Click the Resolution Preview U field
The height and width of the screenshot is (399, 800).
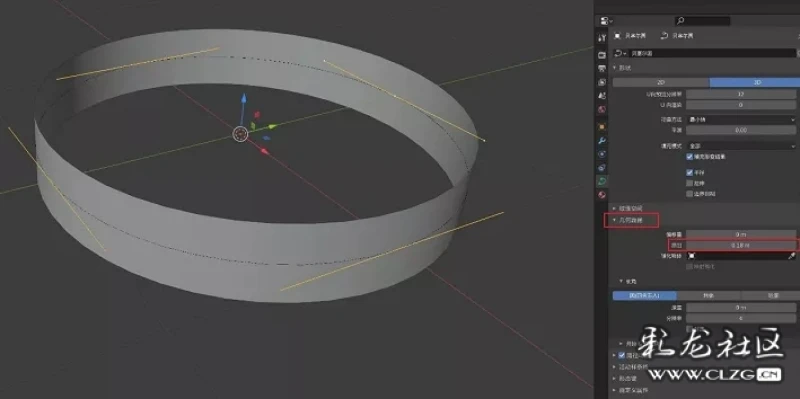(741, 94)
